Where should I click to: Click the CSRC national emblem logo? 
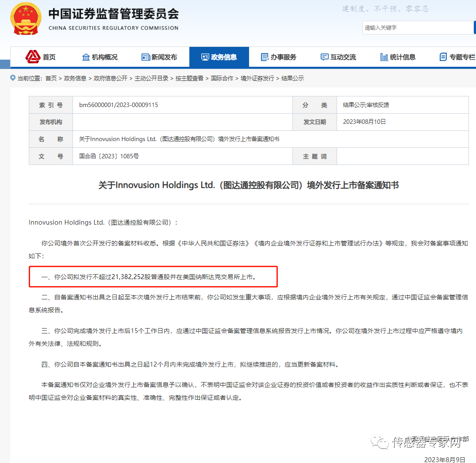tap(26, 19)
